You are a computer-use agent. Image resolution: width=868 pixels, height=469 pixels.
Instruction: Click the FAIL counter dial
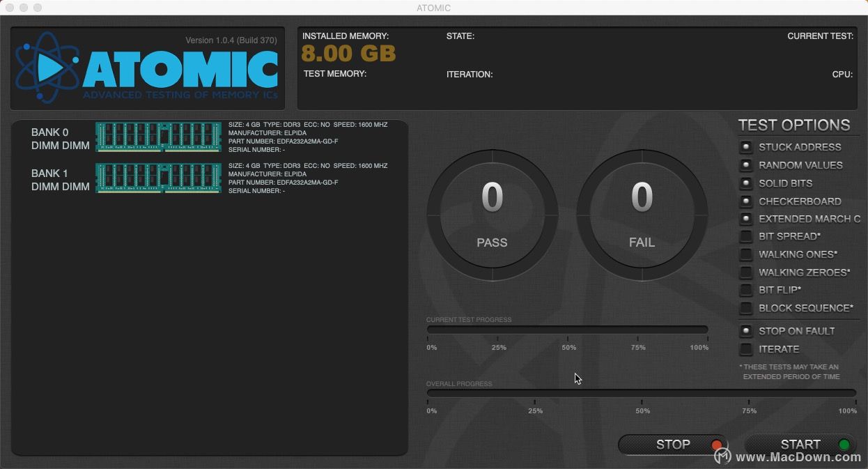click(642, 214)
